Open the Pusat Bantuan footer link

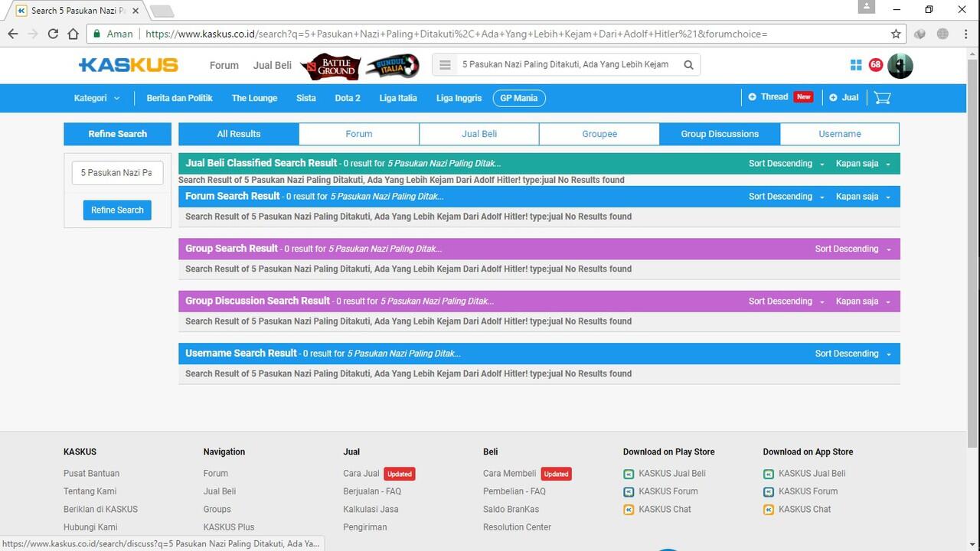pyautogui.click(x=91, y=474)
